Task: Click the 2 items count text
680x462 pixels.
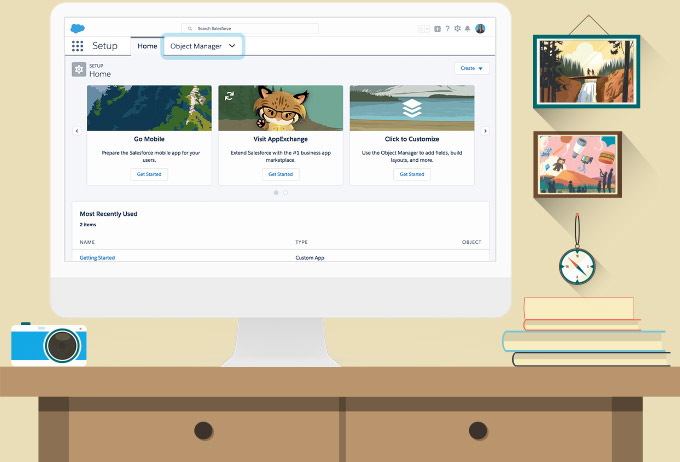Action: point(88,225)
